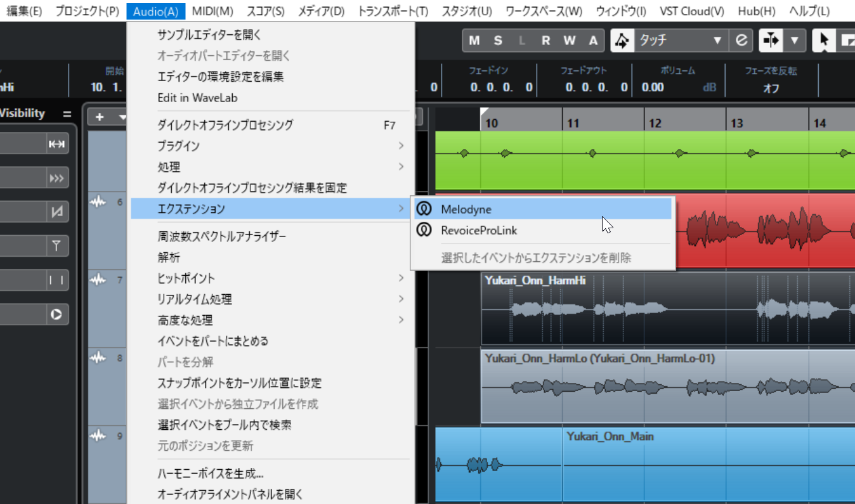
Task: Select エディターの環境設定を編集 menu entry
Action: coord(271,77)
